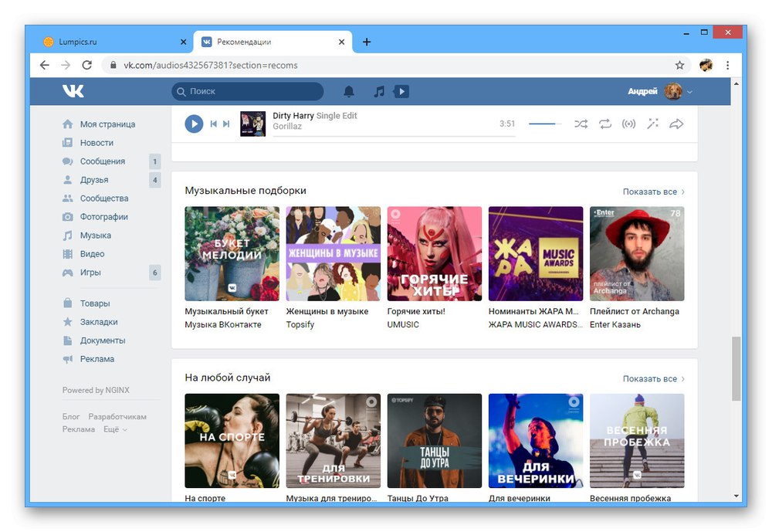
Task: Play the Dirty Harry track
Action: tap(194, 124)
